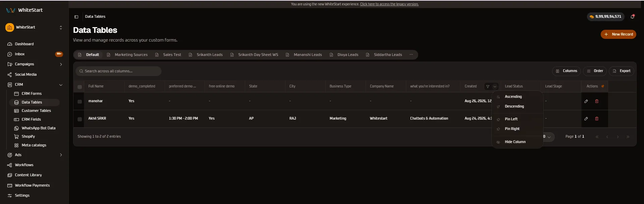Viewport: 644px width, 204px height.
Task: Open WhatsApp Bot Data page
Action: [39, 128]
